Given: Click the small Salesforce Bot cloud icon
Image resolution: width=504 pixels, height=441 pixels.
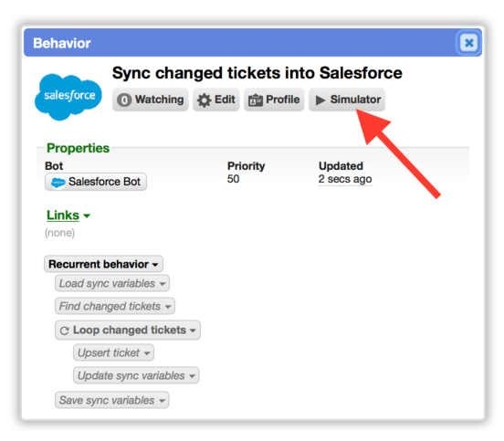Looking at the screenshot, I should (58, 183).
